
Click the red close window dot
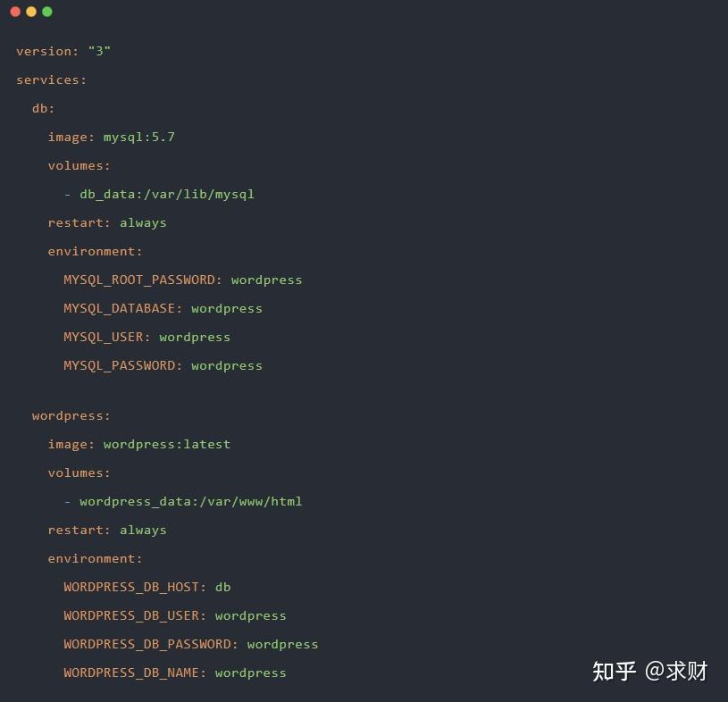tap(15, 12)
